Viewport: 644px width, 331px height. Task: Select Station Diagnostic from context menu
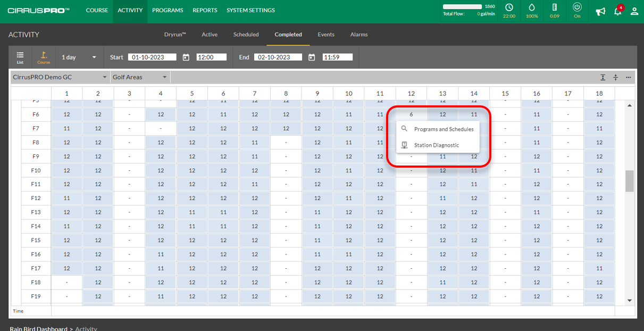pyautogui.click(x=438, y=145)
